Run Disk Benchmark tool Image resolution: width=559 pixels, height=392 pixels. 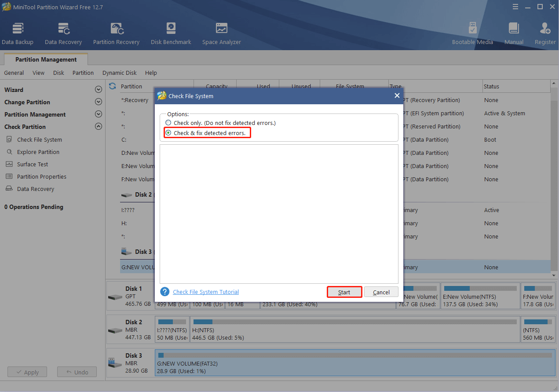tap(171, 34)
